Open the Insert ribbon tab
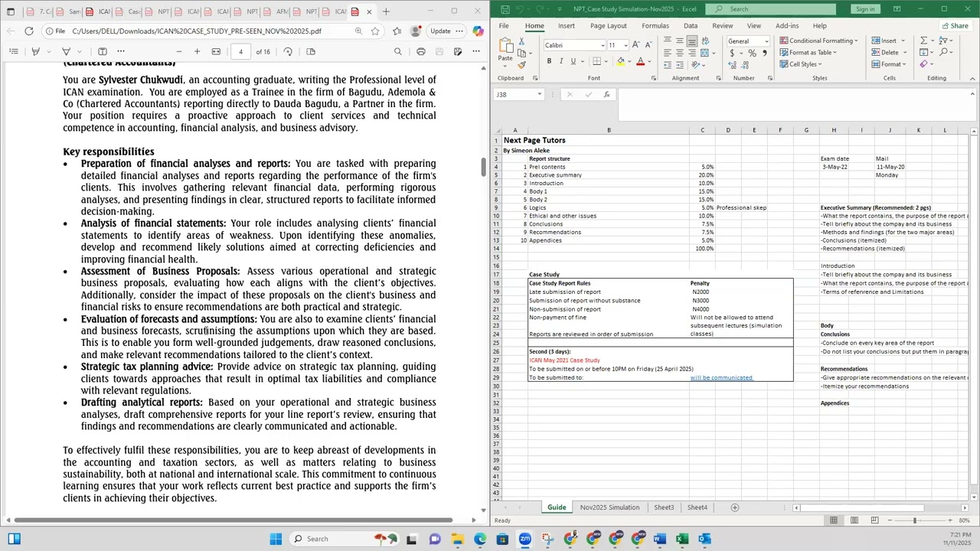This screenshot has height=551, width=980. tap(567, 26)
